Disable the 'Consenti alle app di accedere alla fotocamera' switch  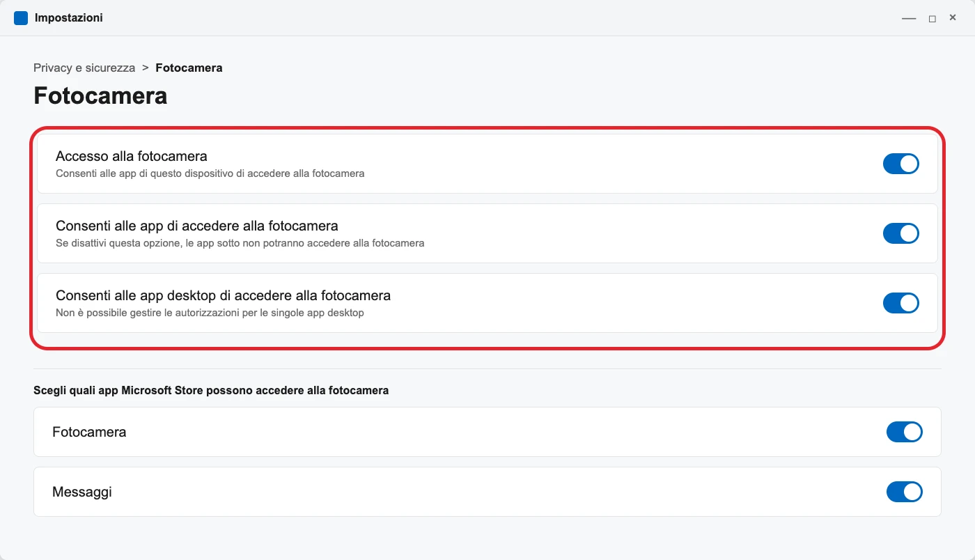click(900, 233)
